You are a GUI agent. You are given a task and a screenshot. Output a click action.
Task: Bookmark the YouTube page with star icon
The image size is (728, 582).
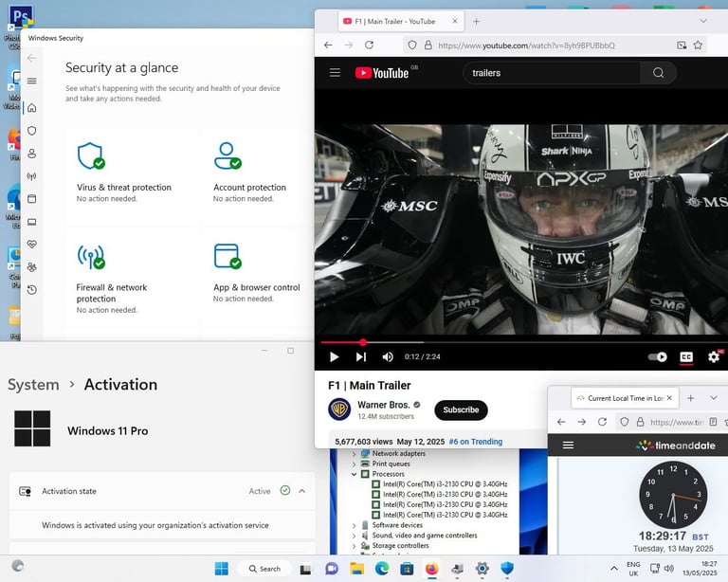click(x=698, y=45)
